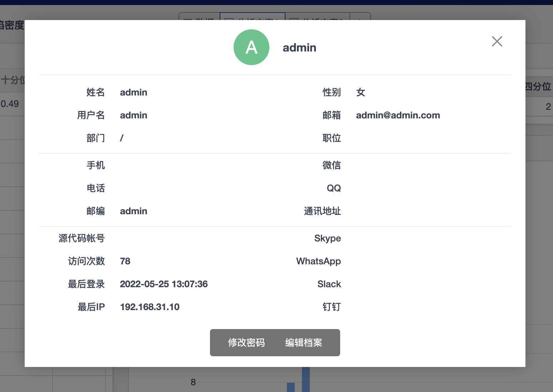
Task: Click the admin@admin.com email address
Action: tap(398, 115)
